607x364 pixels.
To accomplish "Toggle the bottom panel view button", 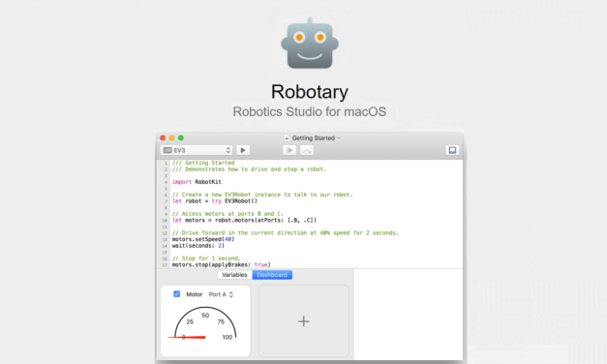I will point(452,150).
